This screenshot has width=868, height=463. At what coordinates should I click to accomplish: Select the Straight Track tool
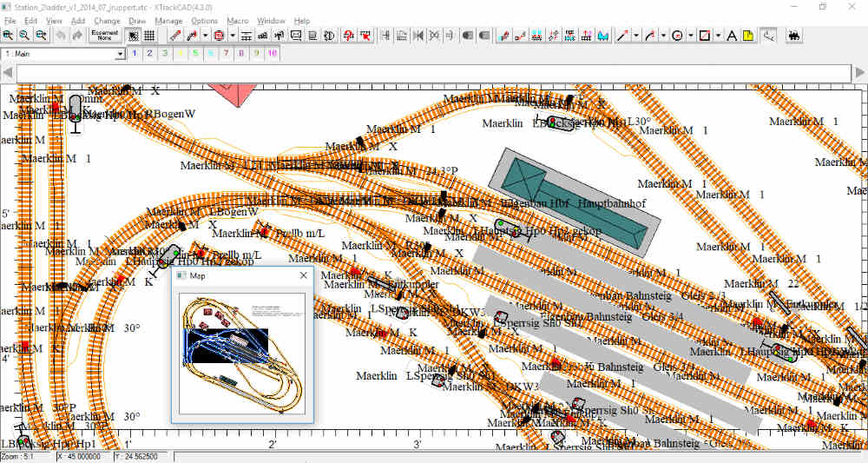[175, 36]
